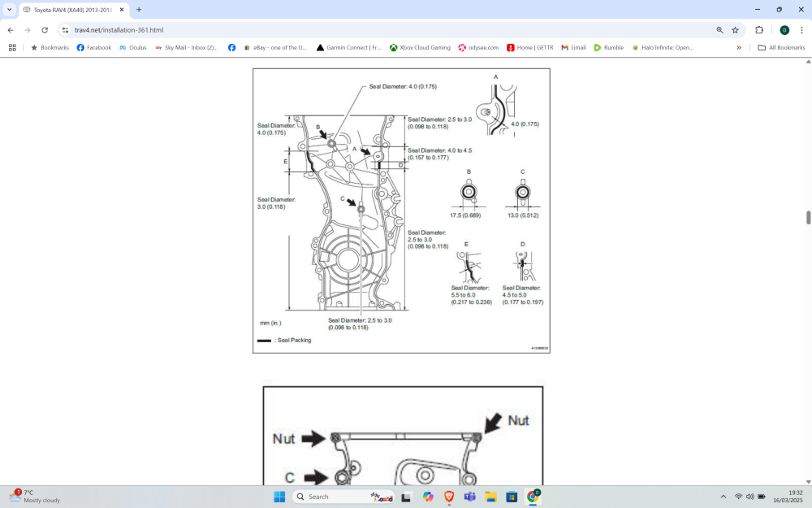The image size is (812, 508).
Task: Go back to the previous page
Action: coord(11,30)
